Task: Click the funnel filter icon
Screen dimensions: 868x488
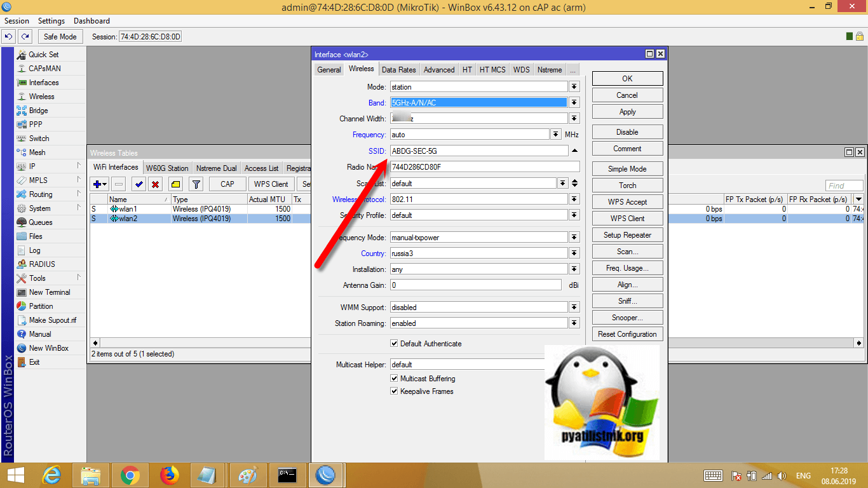Action: (x=196, y=184)
